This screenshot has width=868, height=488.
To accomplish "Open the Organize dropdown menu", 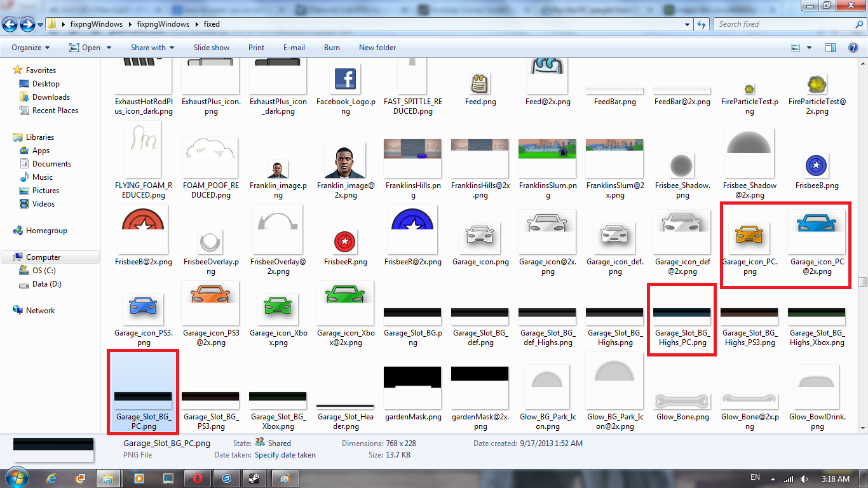I will pyautogui.click(x=31, y=48).
